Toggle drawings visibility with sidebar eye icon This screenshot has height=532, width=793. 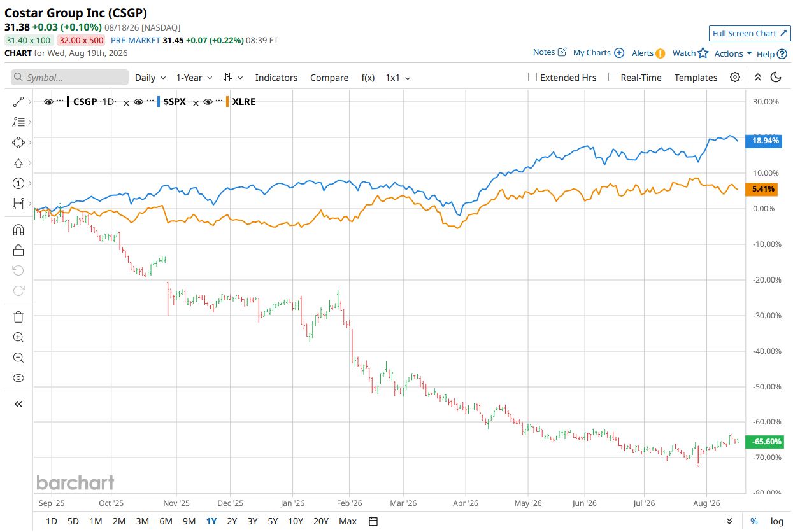point(18,378)
